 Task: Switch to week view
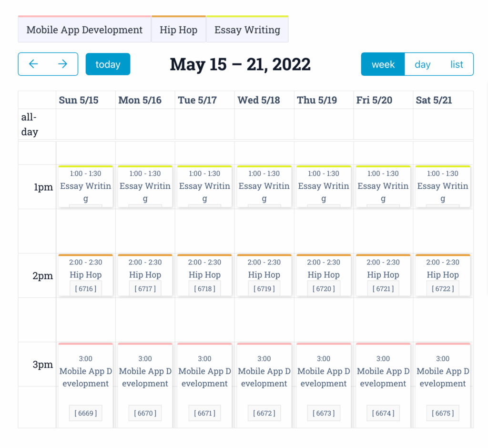[x=383, y=64]
